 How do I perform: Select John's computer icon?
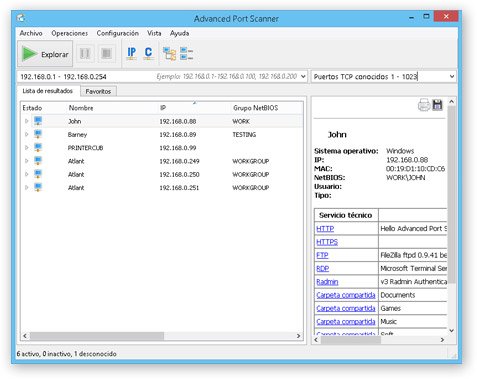[38, 121]
